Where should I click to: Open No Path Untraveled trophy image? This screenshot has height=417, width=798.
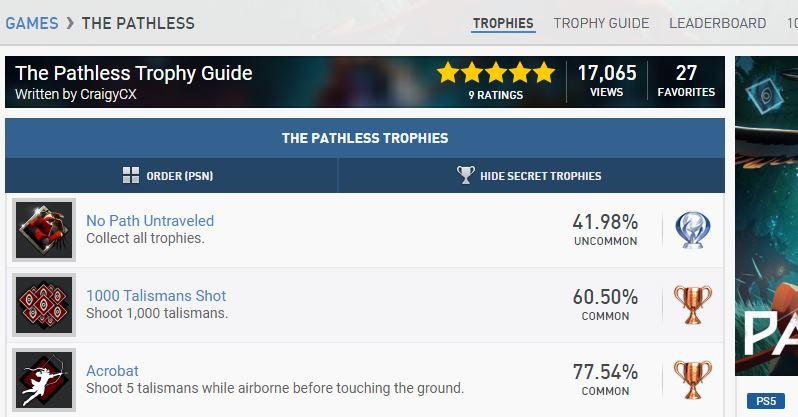44,230
